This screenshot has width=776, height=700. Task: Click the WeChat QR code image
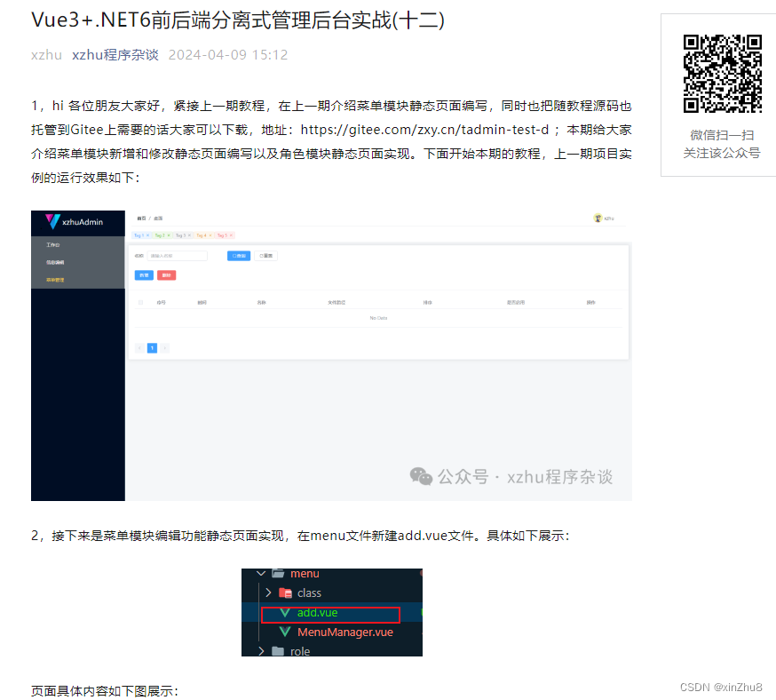(x=722, y=76)
